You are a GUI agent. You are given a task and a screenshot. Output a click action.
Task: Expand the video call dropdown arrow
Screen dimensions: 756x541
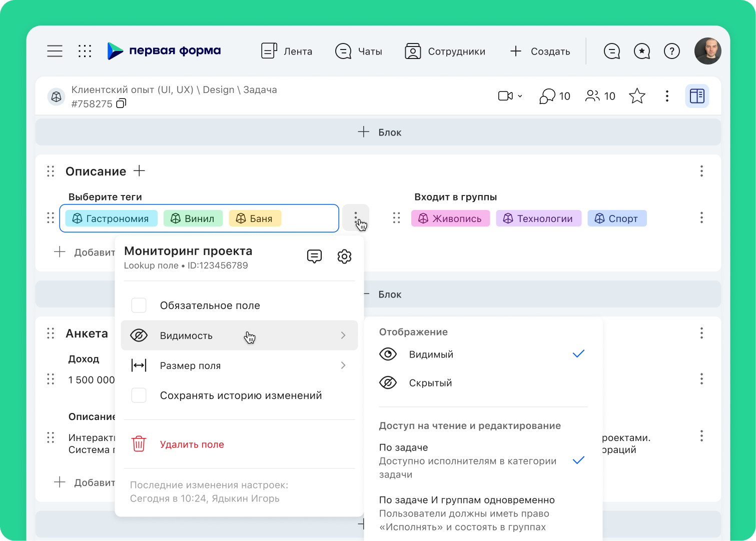coord(520,96)
